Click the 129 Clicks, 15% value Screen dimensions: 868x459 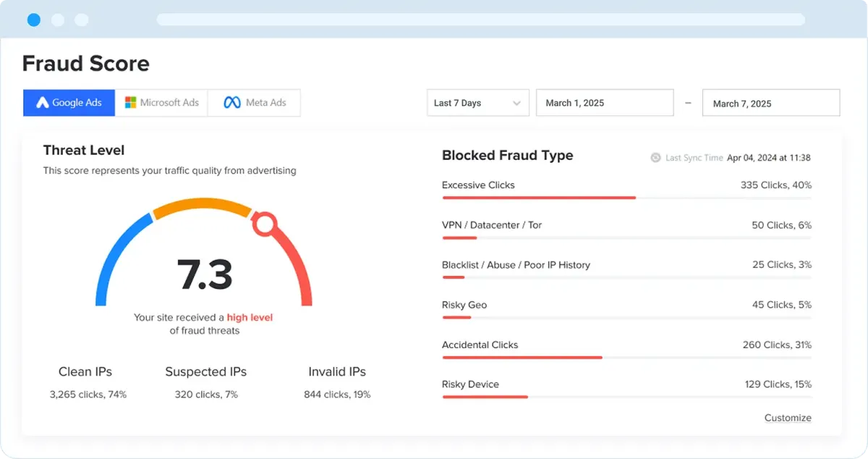point(778,384)
